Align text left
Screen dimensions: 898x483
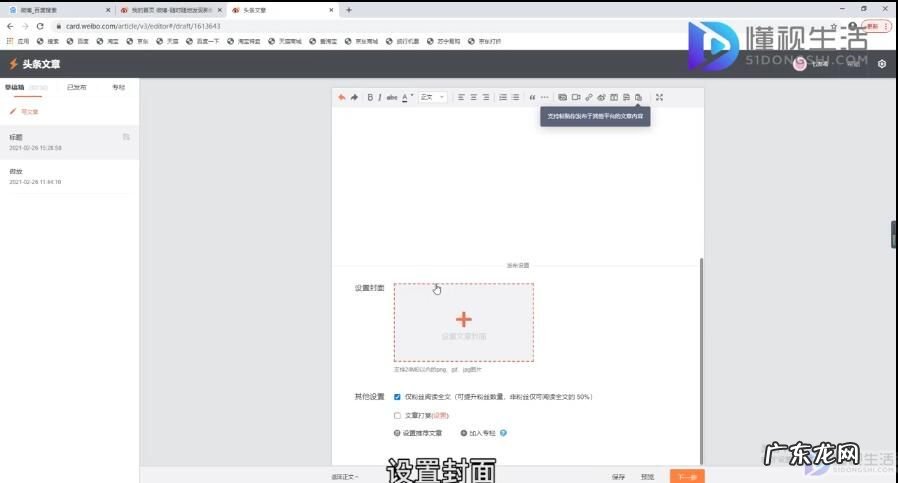(461, 97)
